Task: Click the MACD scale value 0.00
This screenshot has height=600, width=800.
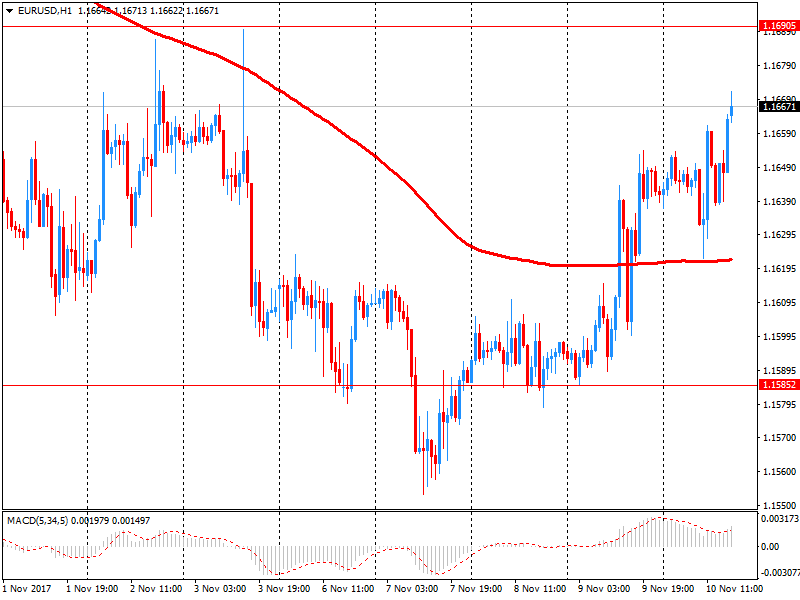Action: coord(770,546)
